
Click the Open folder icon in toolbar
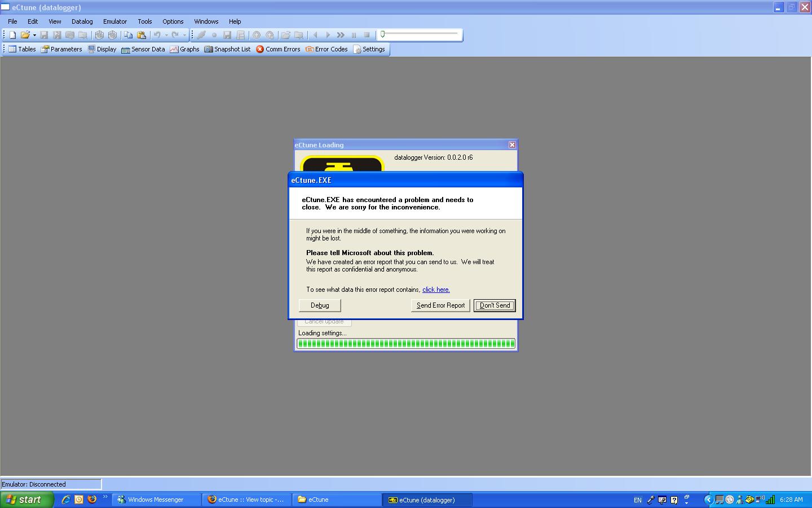tap(25, 35)
